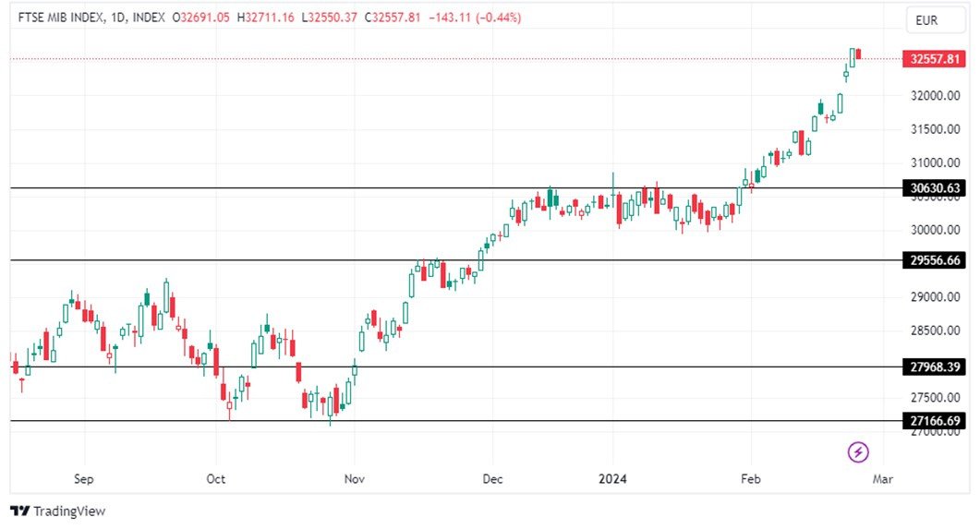980x529 pixels.
Task: Open the EUR currency selector
Action: pyautogui.click(x=936, y=20)
